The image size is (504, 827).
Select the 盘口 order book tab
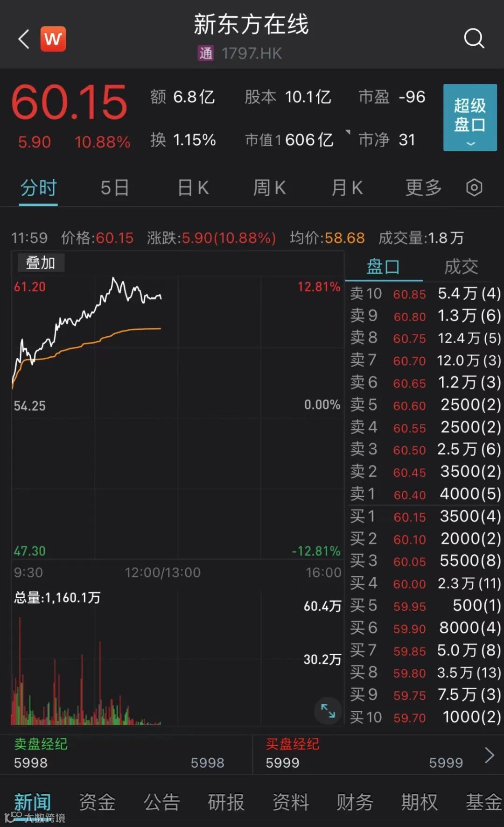pos(383,267)
